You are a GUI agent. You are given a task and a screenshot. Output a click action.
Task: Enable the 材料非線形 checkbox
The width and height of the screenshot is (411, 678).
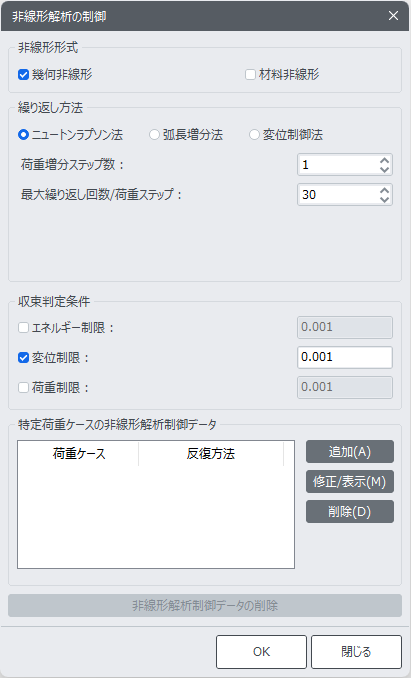click(250, 75)
